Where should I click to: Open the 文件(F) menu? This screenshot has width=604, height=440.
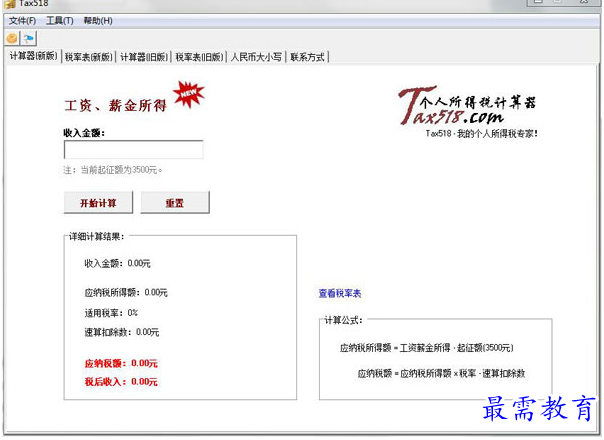click(x=22, y=21)
